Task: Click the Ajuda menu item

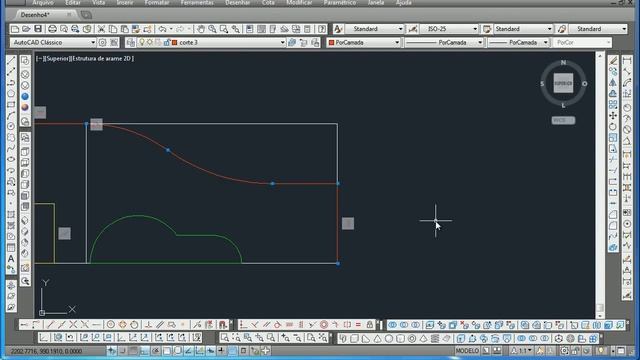Action: tap(403, 2)
